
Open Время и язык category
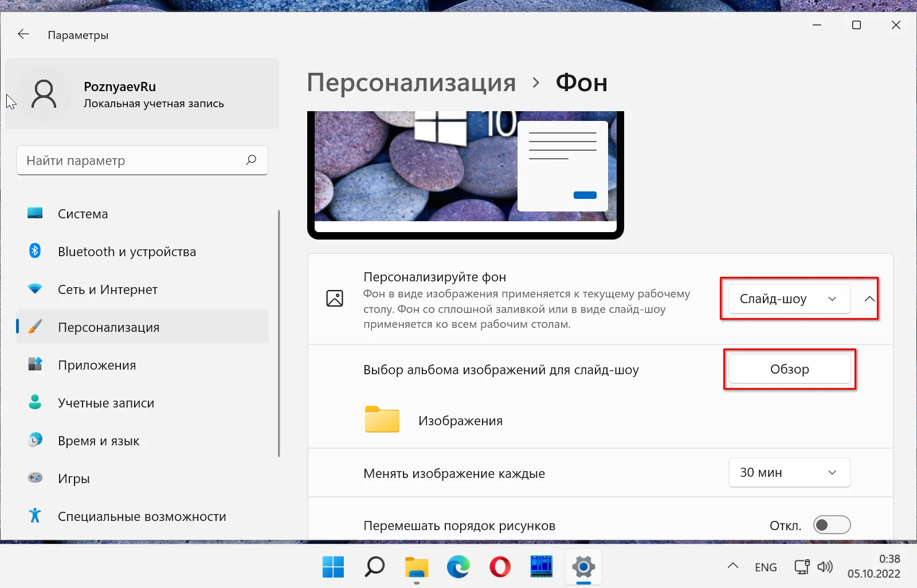[x=142, y=441]
